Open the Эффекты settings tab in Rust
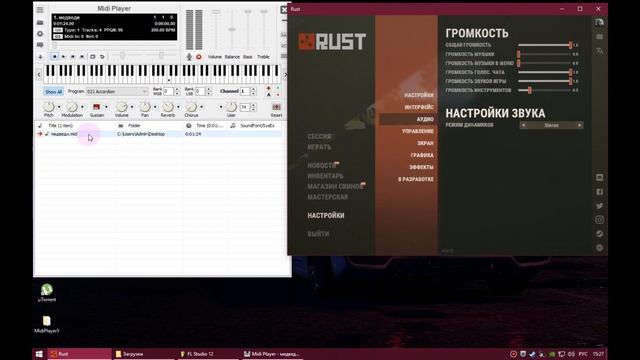Image resolution: width=640 pixels, height=360 pixels. (421, 167)
